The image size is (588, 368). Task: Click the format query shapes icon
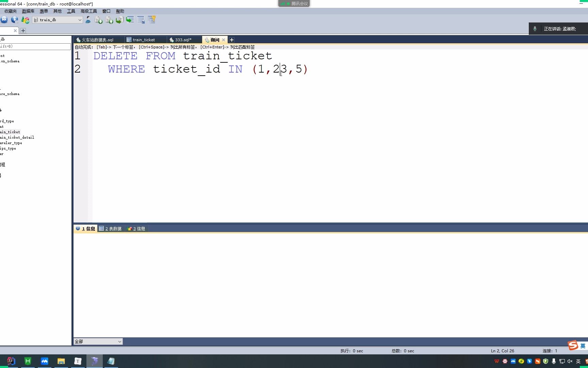25,20
